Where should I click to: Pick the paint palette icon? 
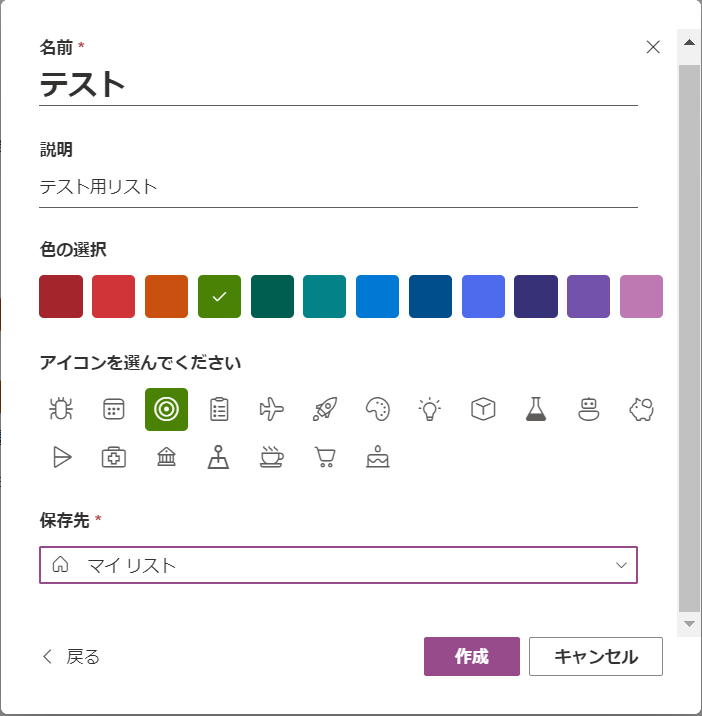point(378,409)
